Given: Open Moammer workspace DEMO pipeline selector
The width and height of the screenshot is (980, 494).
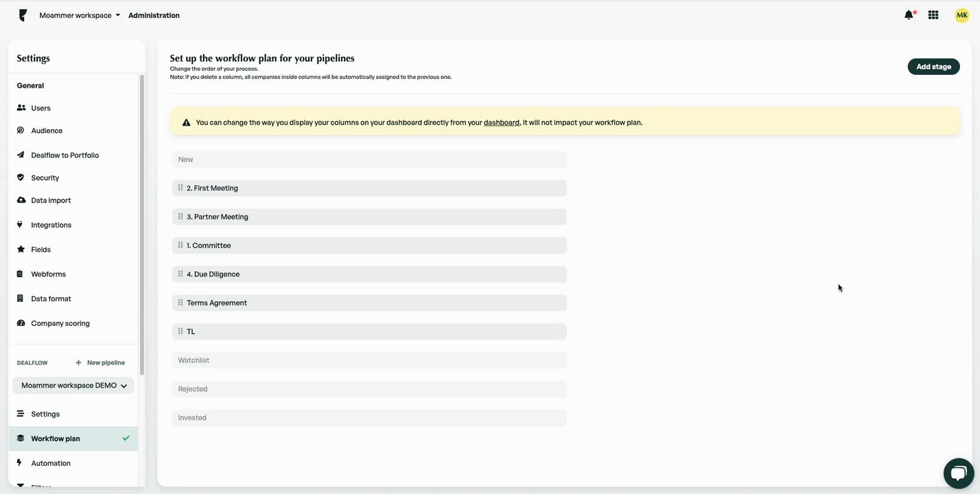Looking at the screenshot, I should tap(73, 386).
